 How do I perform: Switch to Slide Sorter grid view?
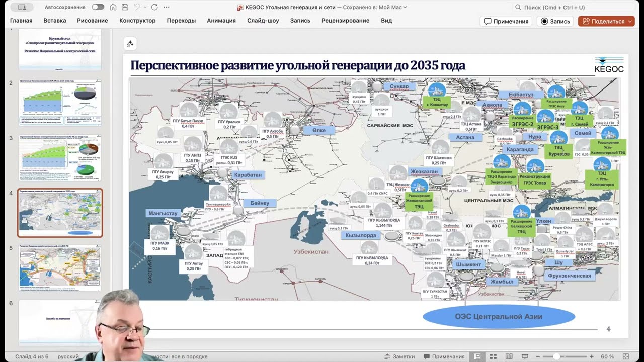point(493,356)
